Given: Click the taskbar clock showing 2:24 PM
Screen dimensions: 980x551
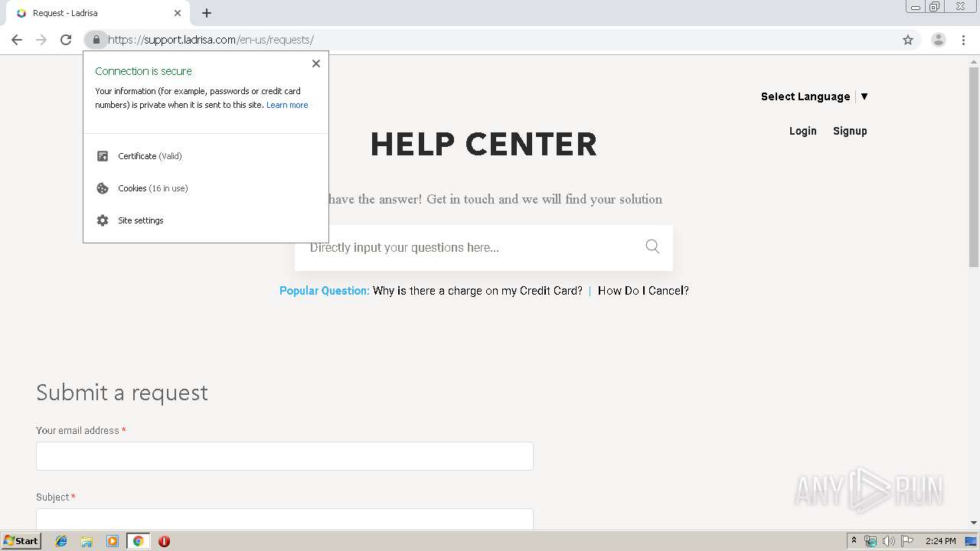Looking at the screenshot, I should click(x=940, y=541).
